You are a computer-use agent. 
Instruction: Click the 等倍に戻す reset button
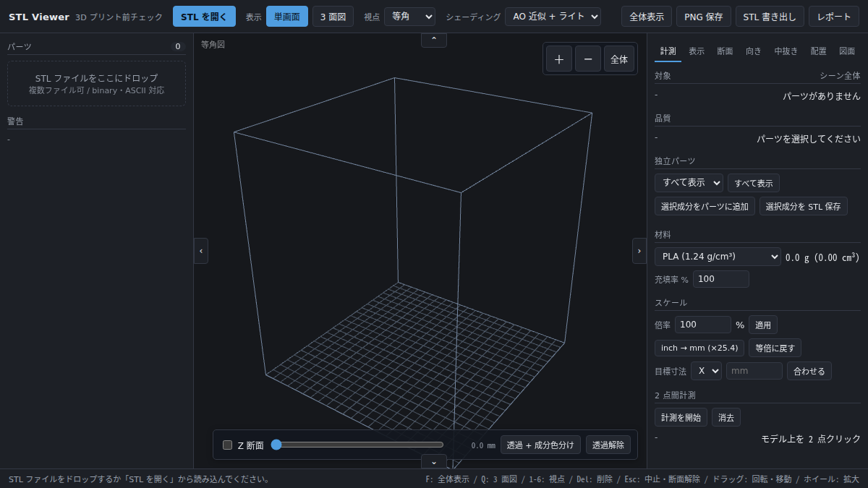pyautogui.click(x=775, y=348)
